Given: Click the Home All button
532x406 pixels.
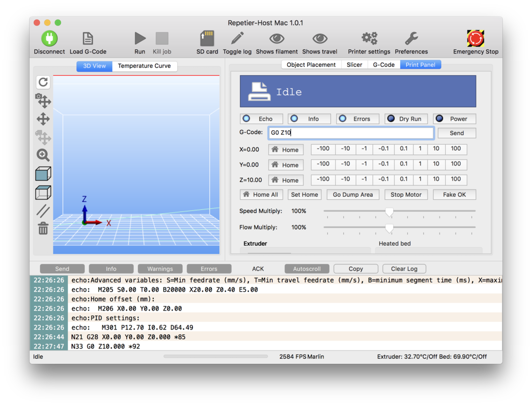Looking at the screenshot, I should click(261, 195).
